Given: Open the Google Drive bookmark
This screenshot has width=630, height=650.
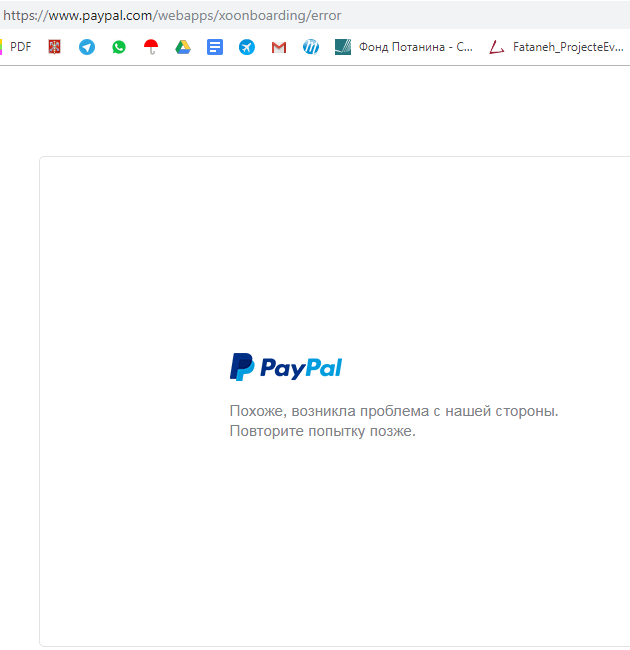Looking at the screenshot, I should 183,47.
